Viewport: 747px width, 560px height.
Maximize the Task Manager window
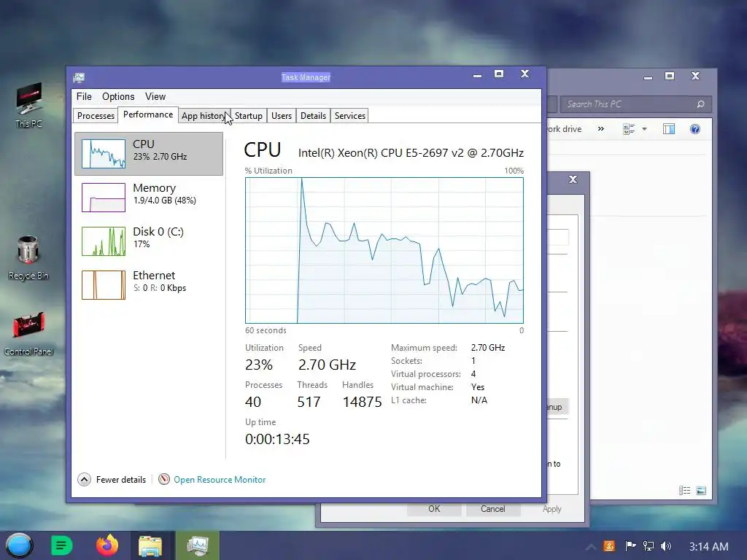point(499,74)
